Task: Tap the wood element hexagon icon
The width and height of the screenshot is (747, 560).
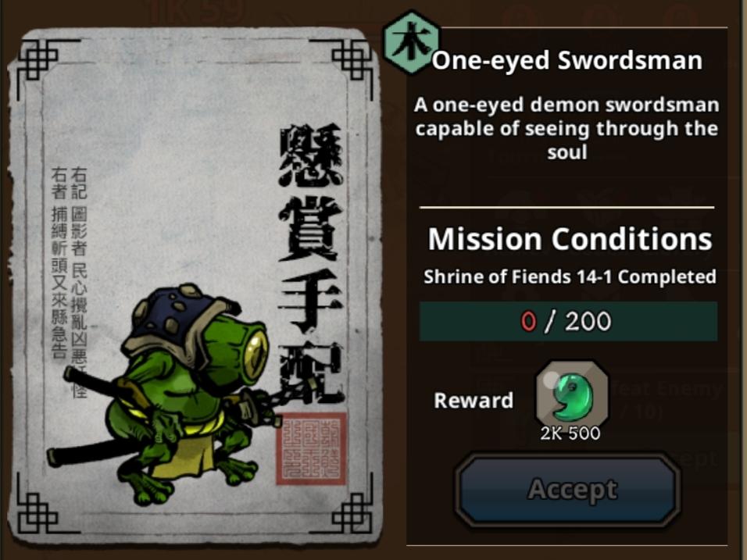Action: pos(412,43)
